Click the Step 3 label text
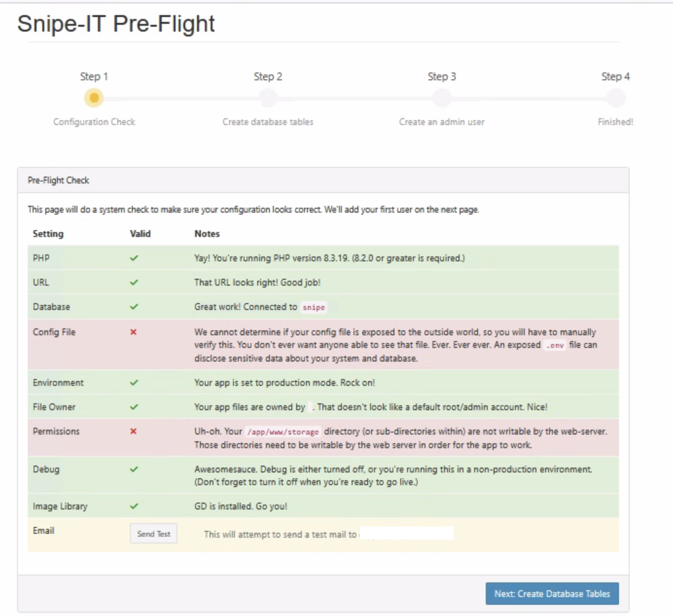The image size is (673, 616). click(x=442, y=76)
